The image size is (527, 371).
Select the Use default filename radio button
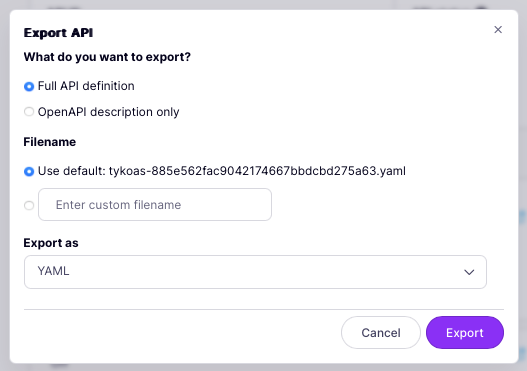(29, 171)
